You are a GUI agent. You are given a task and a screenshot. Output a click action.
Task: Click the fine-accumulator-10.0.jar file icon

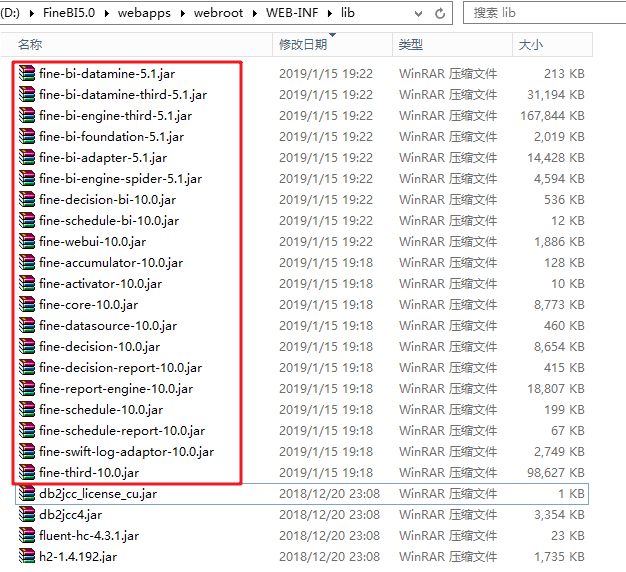[x=27, y=263]
